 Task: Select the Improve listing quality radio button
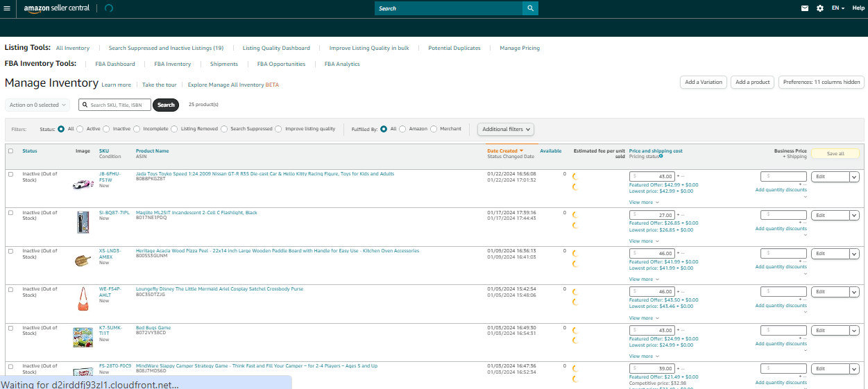278,129
